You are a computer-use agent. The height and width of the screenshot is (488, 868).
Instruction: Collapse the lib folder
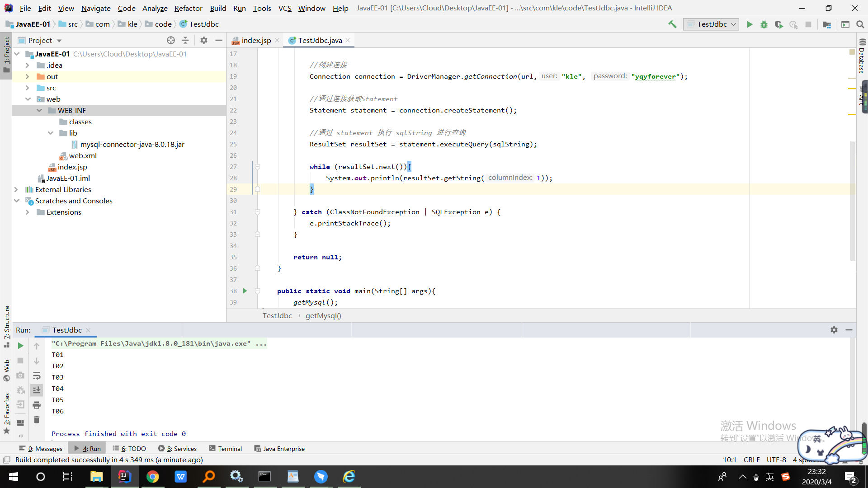(51, 133)
